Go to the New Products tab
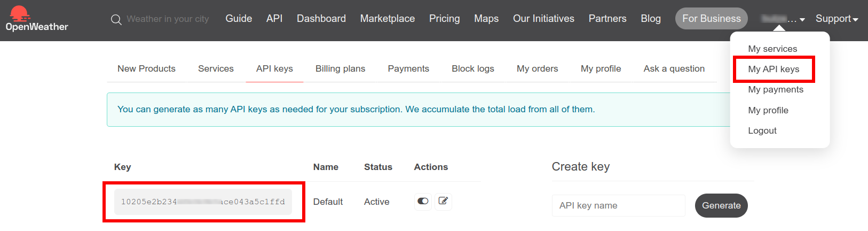868x231 pixels. tap(146, 68)
